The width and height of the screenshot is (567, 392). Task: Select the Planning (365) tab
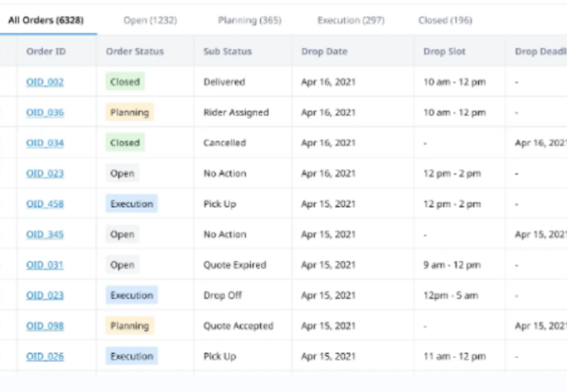(249, 19)
